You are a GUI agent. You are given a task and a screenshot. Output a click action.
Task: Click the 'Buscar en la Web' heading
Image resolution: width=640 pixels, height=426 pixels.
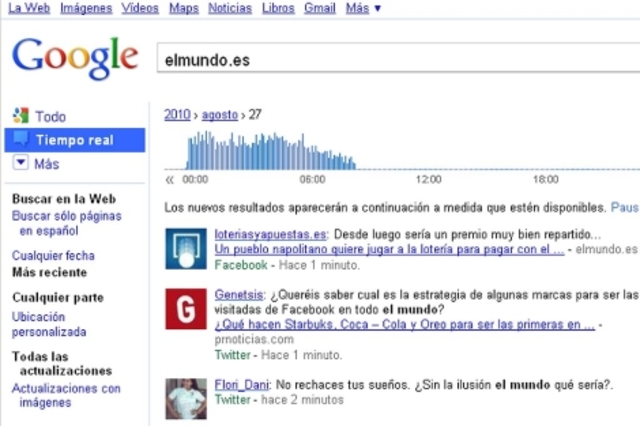click(64, 199)
